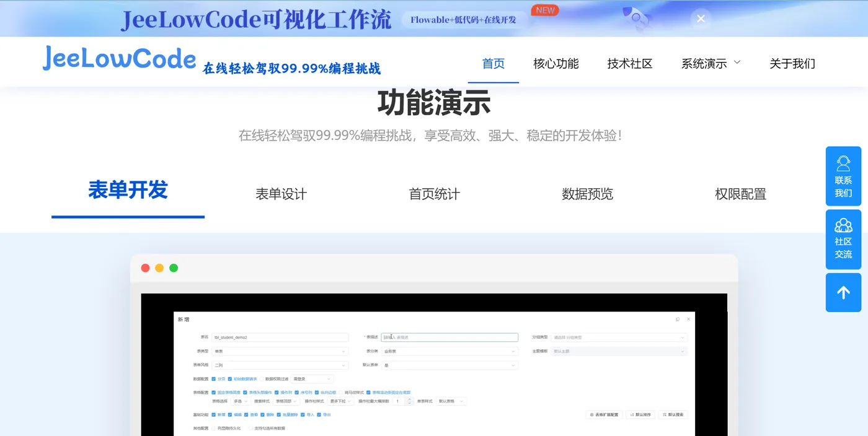The height and width of the screenshot is (436, 868).
Task: Click the green dot on the mock window
Action: (x=174, y=268)
